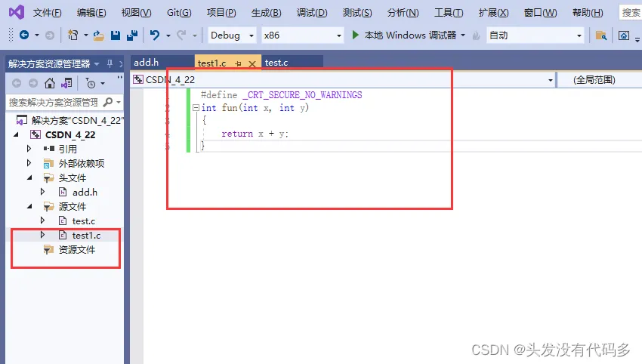Redo the last undone action
This screenshot has height=364, width=642.
tap(181, 35)
